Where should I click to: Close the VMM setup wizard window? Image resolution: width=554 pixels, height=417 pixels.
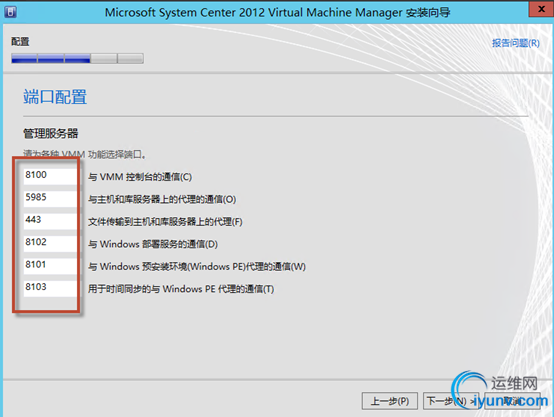point(541,9)
